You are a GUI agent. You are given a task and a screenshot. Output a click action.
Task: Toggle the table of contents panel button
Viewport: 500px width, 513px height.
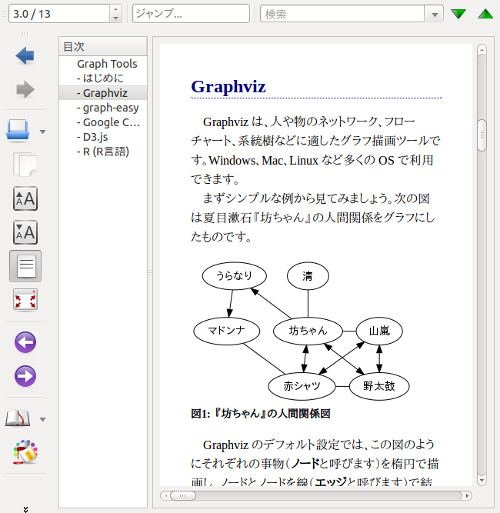point(25,266)
